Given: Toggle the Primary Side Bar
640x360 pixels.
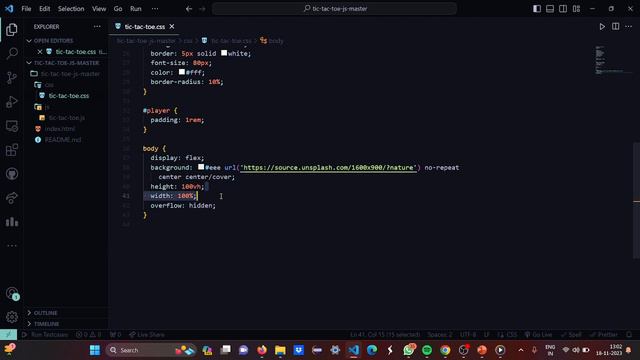Looking at the screenshot, I should (x=537, y=9).
